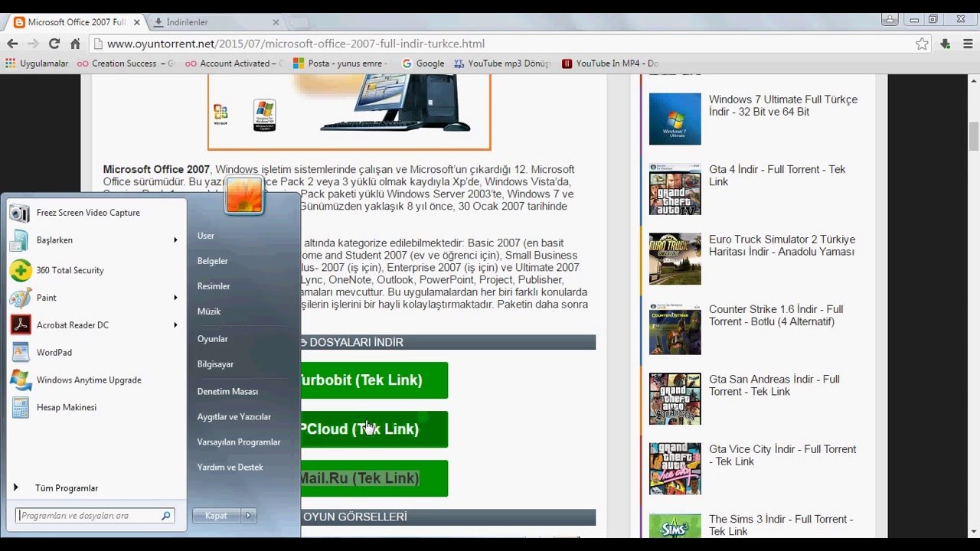Open The Sims 3 İndir link

tap(781, 525)
